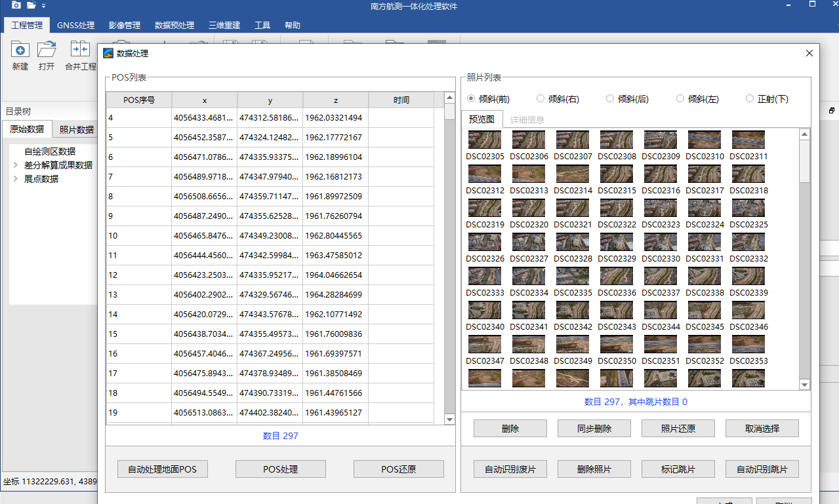The width and height of the screenshot is (839, 504).
Task: Click the folder icon in quick access bar
Action: [x=31, y=6]
